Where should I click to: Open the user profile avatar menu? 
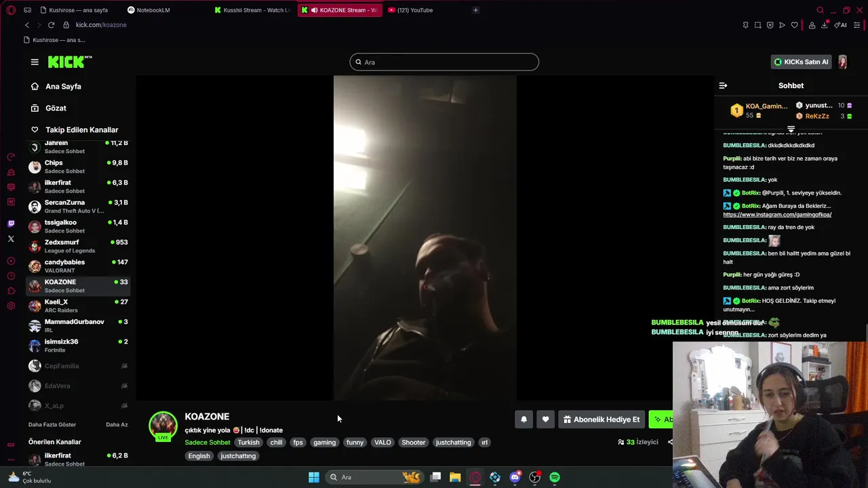click(x=842, y=62)
